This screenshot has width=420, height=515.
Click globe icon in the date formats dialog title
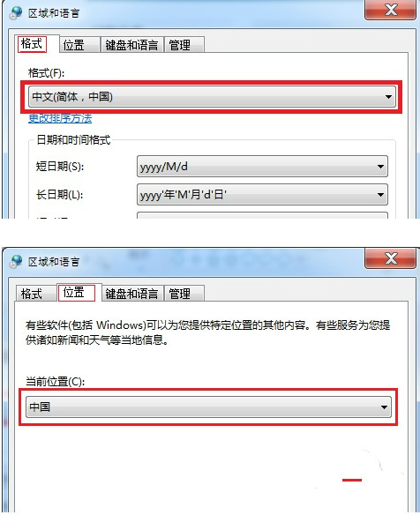click(16, 13)
